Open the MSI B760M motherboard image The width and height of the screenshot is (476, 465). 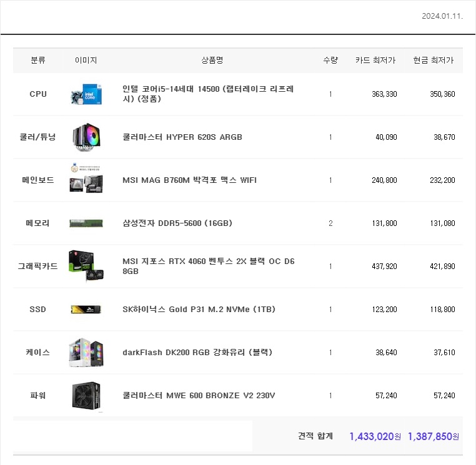pos(86,179)
